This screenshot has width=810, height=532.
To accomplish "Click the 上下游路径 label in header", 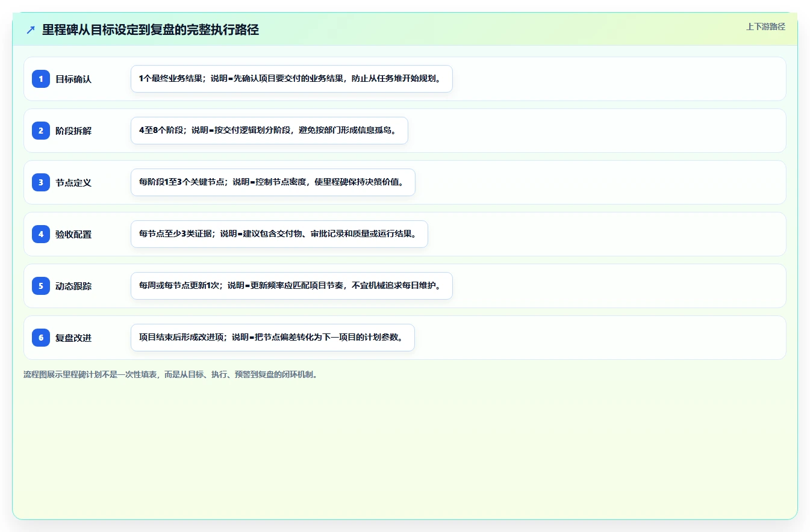I will point(765,26).
